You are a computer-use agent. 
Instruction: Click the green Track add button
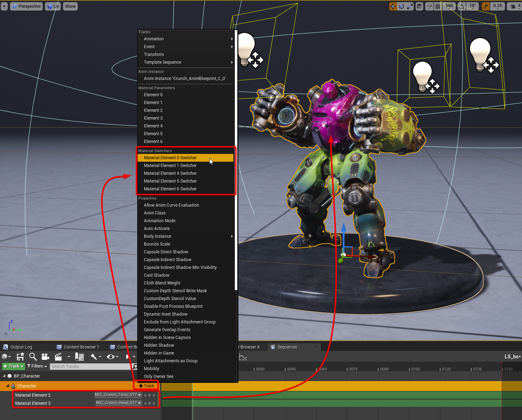click(13, 366)
